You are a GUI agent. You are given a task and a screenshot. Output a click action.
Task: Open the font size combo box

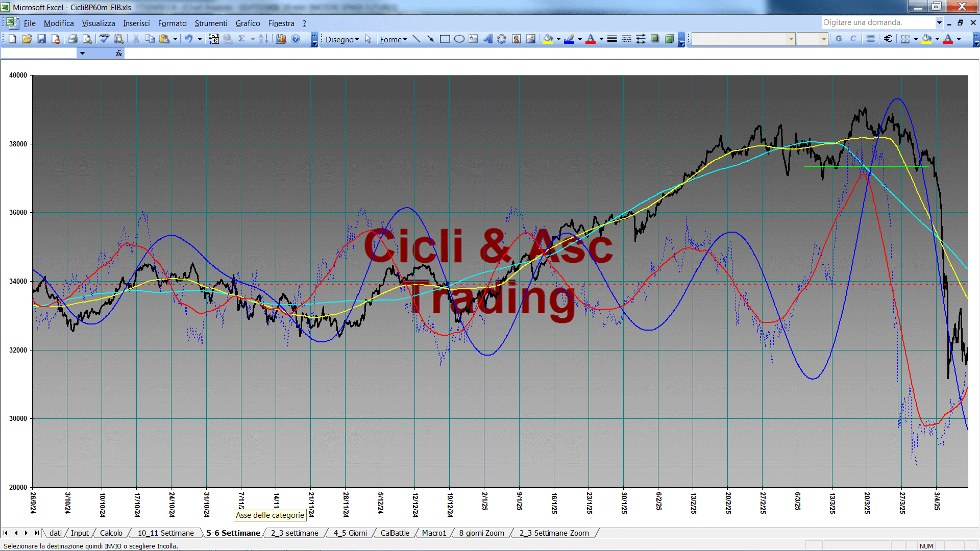(x=813, y=39)
